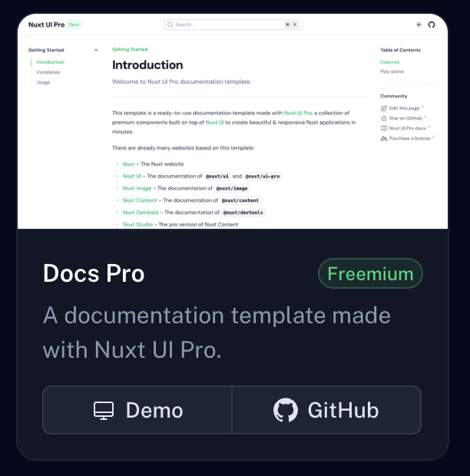Image resolution: width=470 pixels, height=476 pixels.
Task: Jump to Features in Table of Contents
Action: pyautogui.click(x=389, y=62)
